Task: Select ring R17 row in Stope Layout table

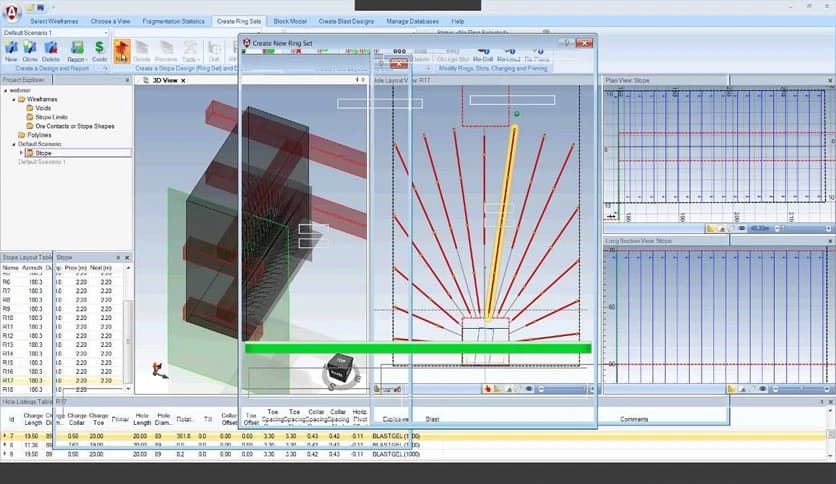Action: tap(8, 380)
